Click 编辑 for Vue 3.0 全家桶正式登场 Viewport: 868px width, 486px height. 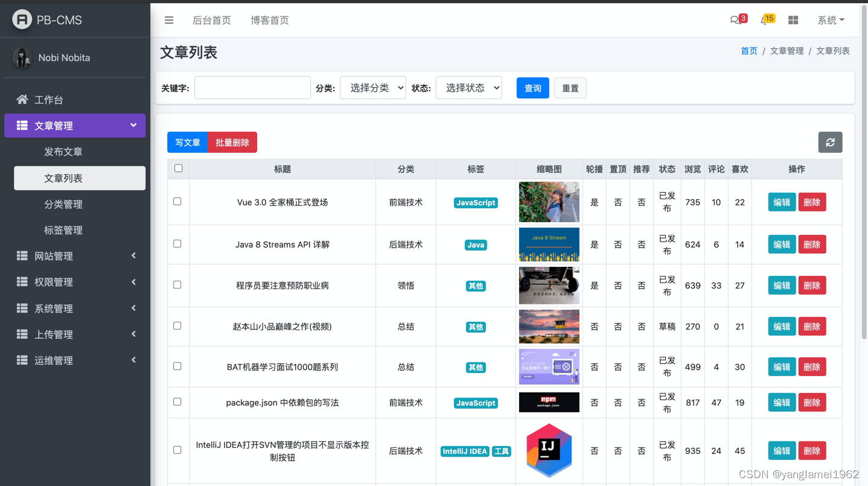coord(782,202)
